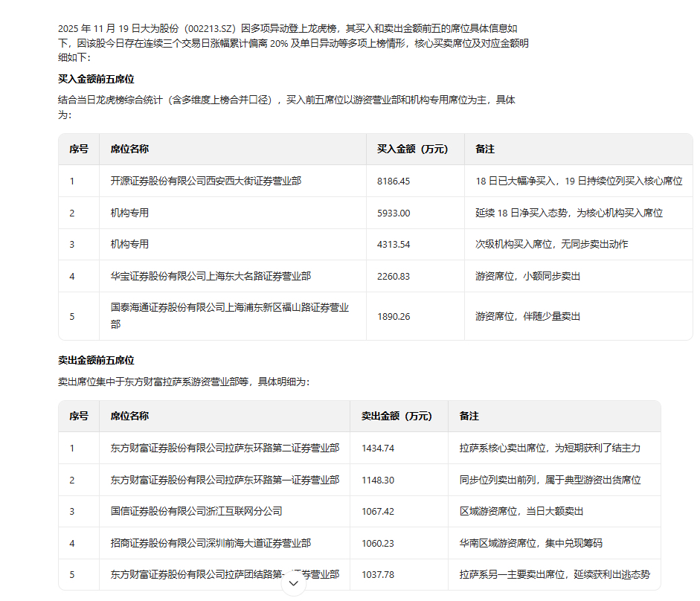Click the intro paragraph mentioning 002213.SZ

pos(293,43)
